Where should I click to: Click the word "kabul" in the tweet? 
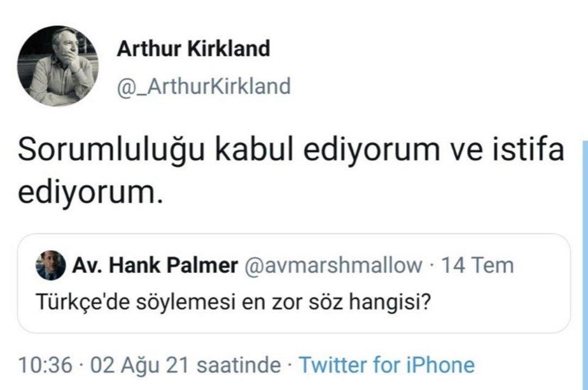click(x=254, y=149)
